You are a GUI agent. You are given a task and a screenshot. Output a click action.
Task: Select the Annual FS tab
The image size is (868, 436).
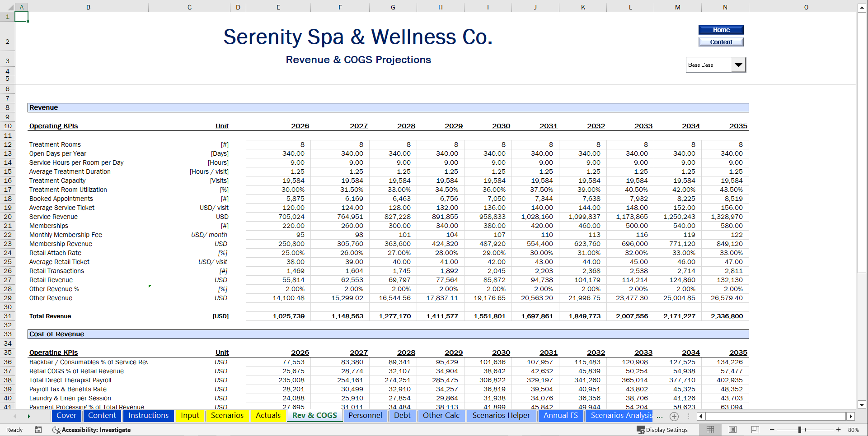561,416
